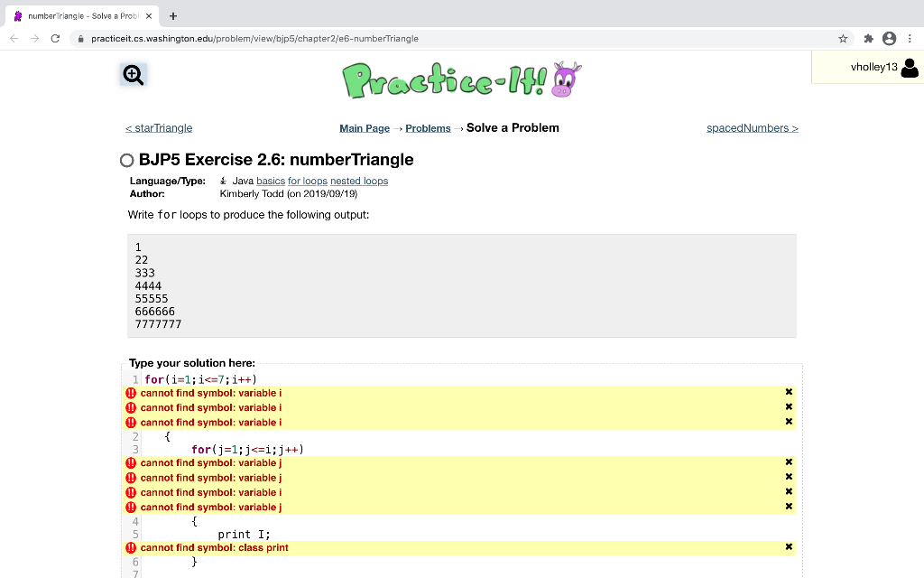Open the Chrome extensions puzzle icon
This screenshot has width=924, height=578.
point(866,39)
